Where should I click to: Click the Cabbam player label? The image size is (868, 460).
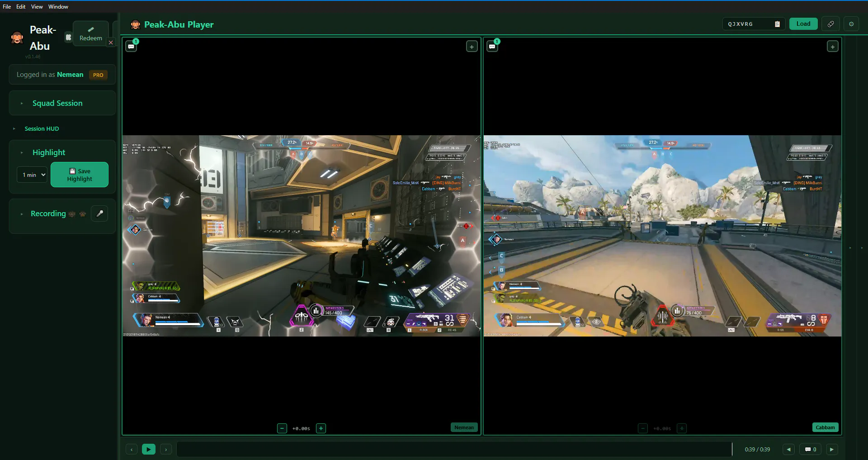(x=826, y=427)
